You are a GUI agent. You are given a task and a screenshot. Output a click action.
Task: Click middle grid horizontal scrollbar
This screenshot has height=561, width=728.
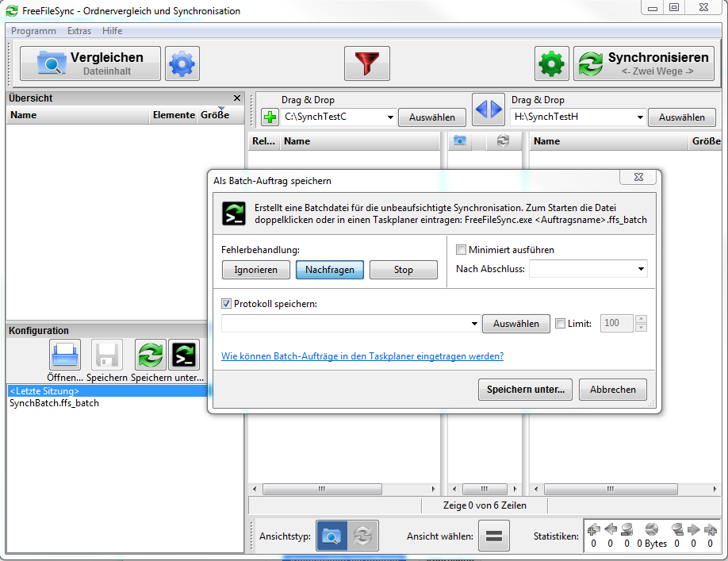pos(485,489)
